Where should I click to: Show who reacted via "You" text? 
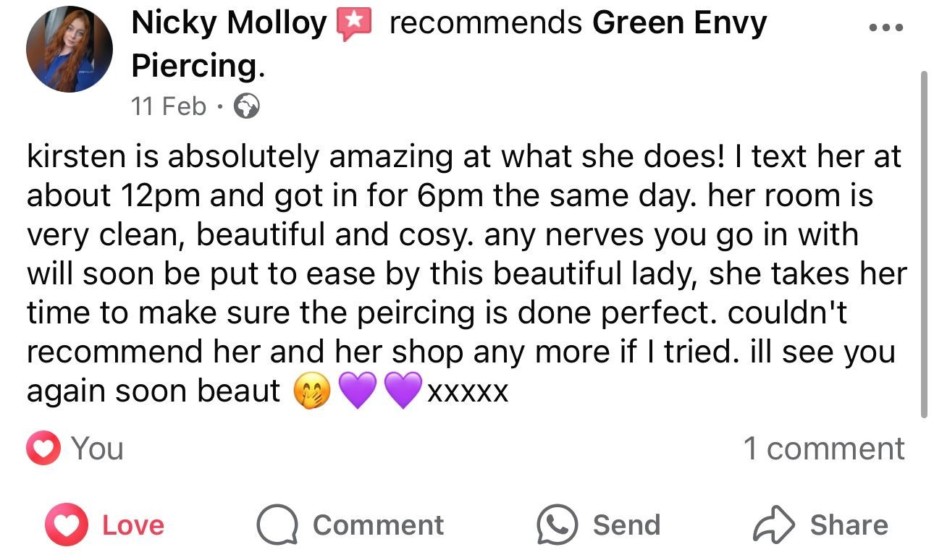point(98,449)
